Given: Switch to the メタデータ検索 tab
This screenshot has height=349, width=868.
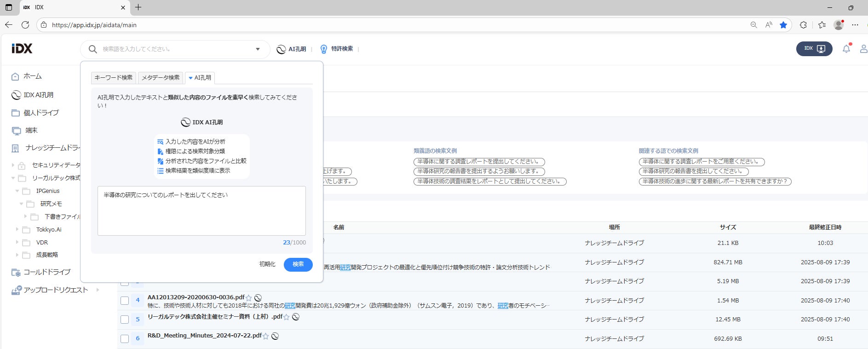Looking at the screenshot, I should click(x=161, y=78).
